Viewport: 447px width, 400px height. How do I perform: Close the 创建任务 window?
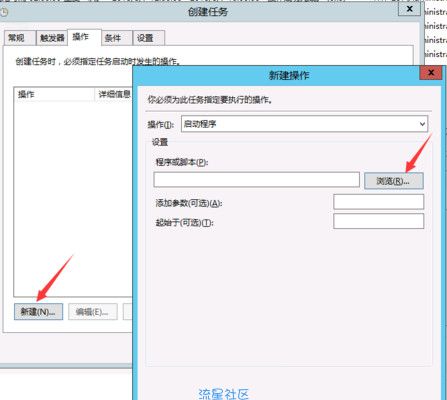tap(410, 9)
